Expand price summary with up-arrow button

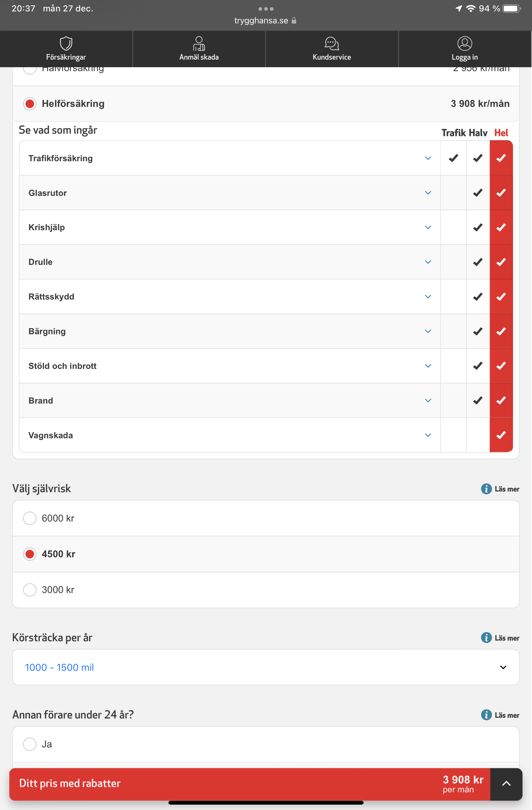(x=506, y=784)
